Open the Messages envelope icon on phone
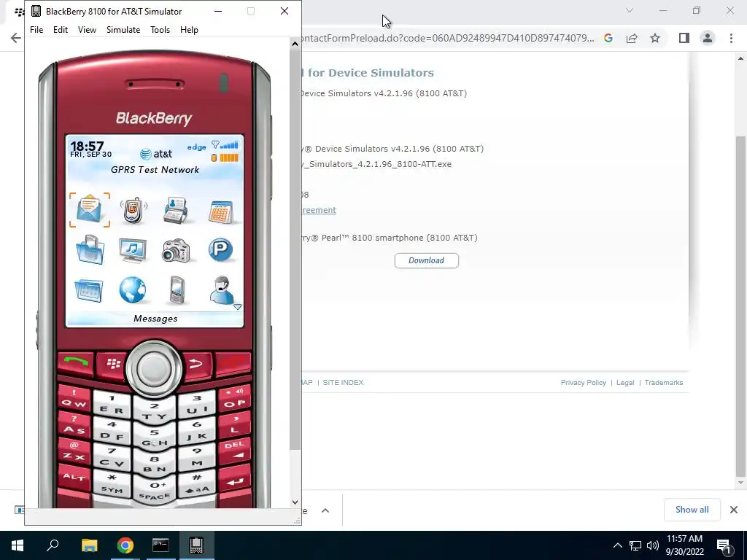747x560 pixels. coord(90,210)
